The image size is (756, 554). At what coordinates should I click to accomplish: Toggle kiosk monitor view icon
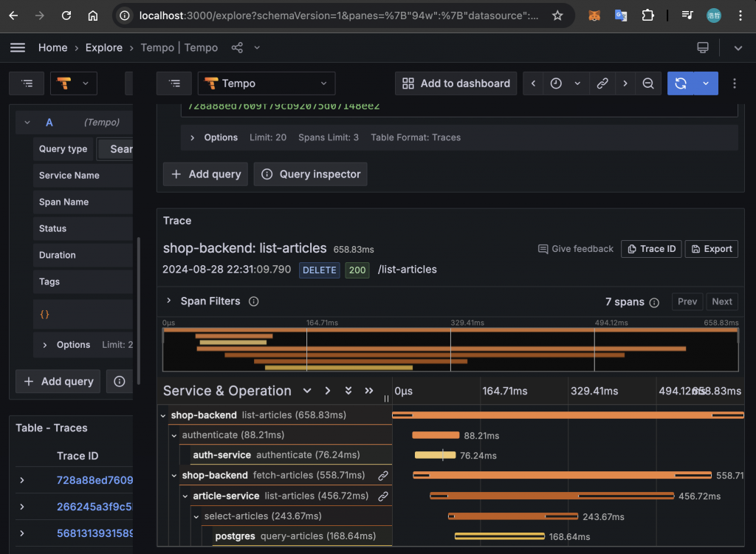point(703,47)
